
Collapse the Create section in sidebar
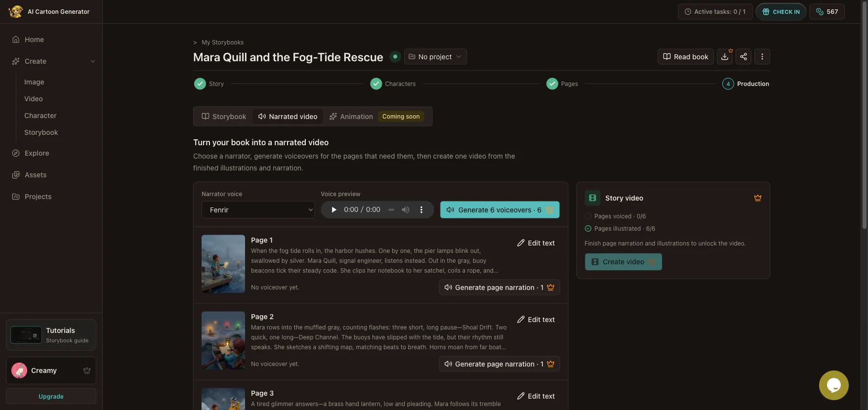point(93,61)
